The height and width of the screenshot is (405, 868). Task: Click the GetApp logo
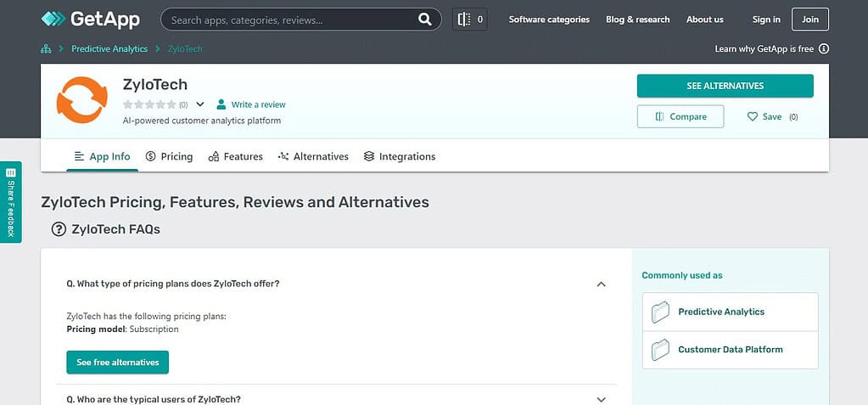[x=90, y=20]
